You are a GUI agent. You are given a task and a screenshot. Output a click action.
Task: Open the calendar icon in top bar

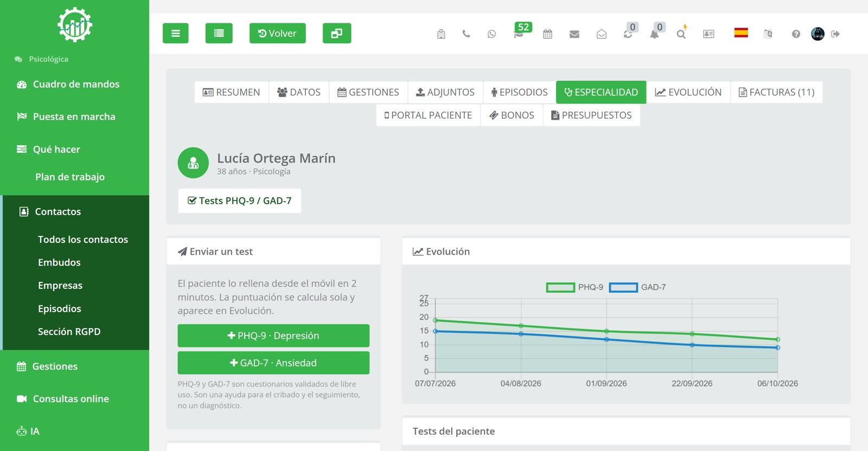[547, 34]
